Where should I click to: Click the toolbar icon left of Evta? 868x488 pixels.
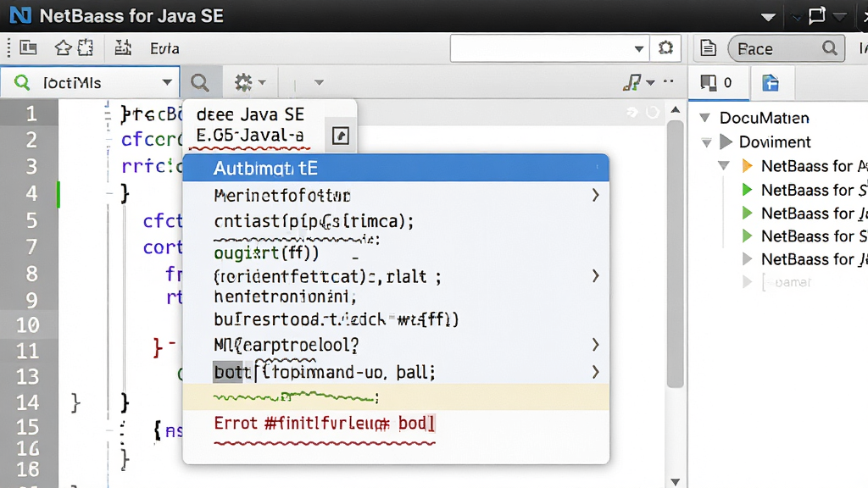123,48
